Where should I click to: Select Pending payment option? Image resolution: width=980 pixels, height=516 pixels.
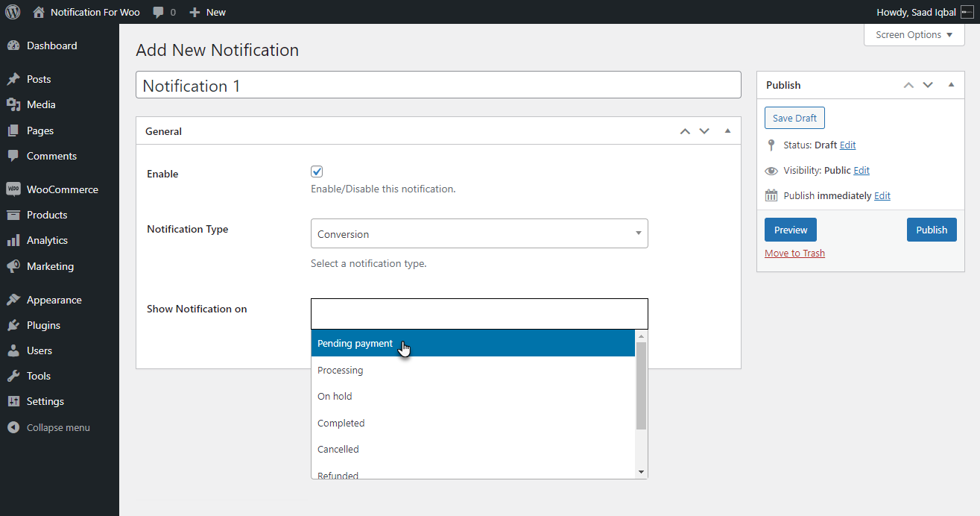pos(473,343)
